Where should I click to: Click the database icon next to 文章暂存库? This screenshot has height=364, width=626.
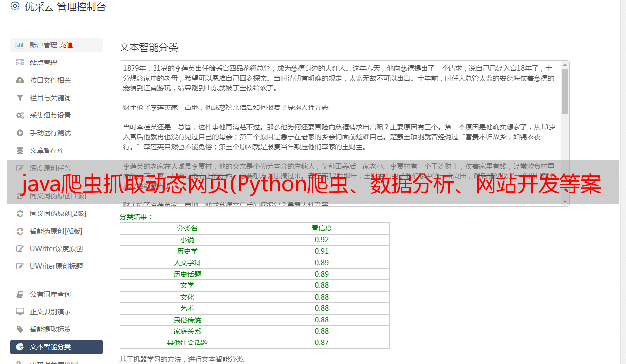(x=20, y=150)
